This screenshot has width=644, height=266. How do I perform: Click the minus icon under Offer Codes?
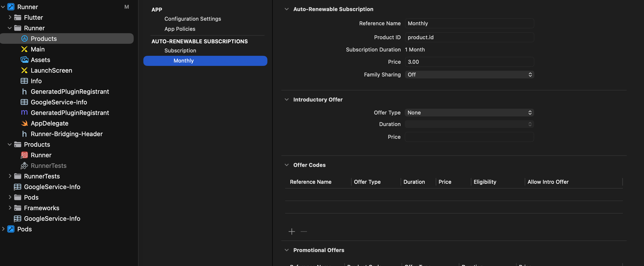[x=304, y=232]
